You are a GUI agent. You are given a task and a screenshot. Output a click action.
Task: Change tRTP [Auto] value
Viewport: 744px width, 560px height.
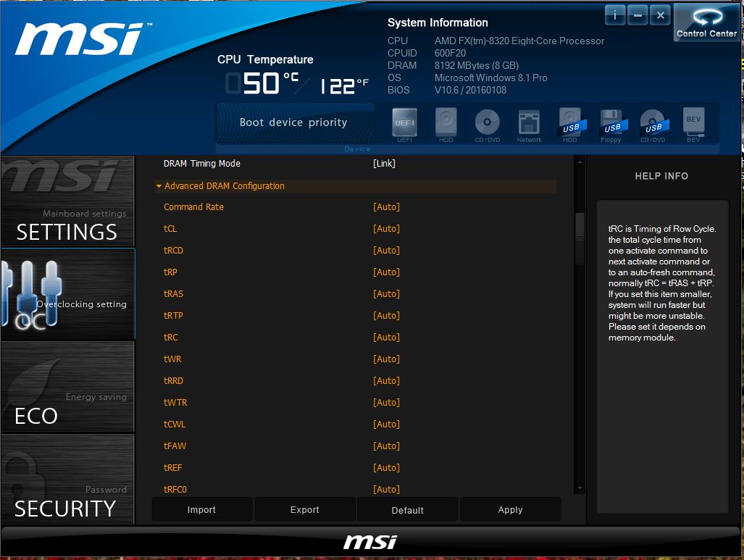(386, 316)
